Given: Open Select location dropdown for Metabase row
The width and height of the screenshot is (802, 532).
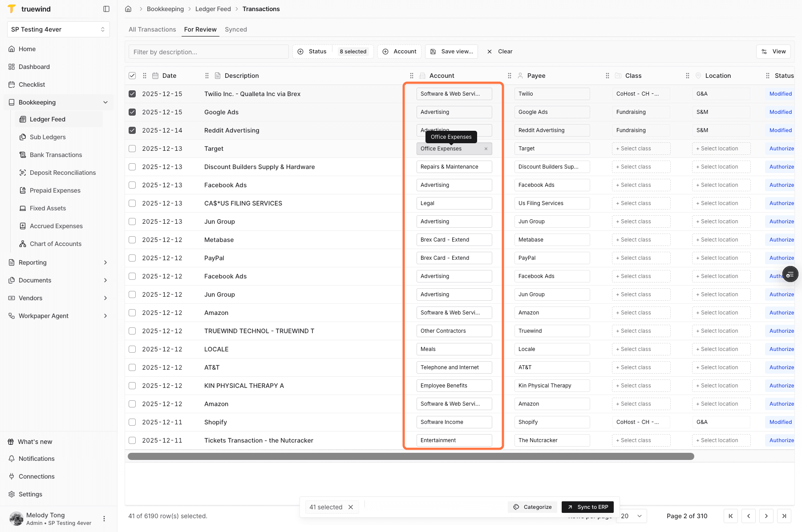Looking at the screenshot, I should (x=721, y=240).
